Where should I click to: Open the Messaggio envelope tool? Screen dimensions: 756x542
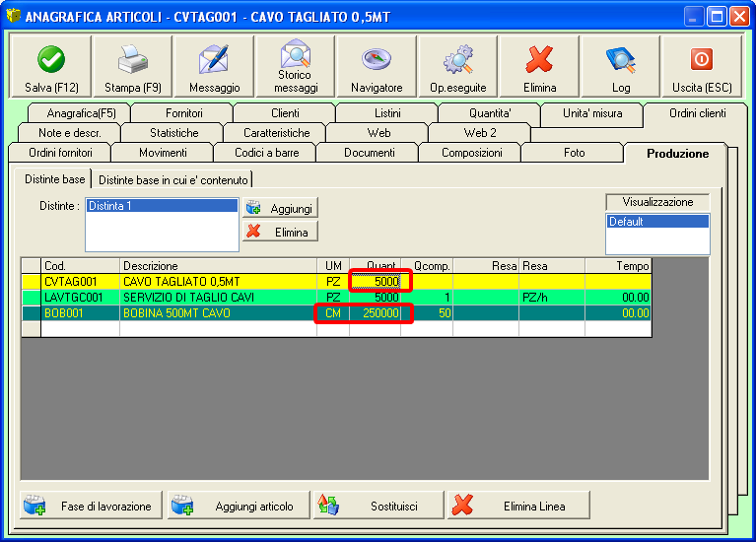(x=214, y=67)
